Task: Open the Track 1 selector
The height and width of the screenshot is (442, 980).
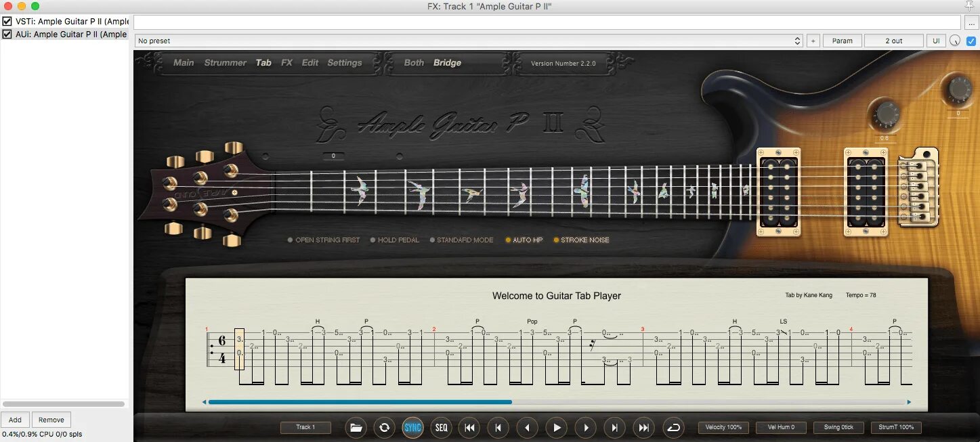Action: point(306,427)
